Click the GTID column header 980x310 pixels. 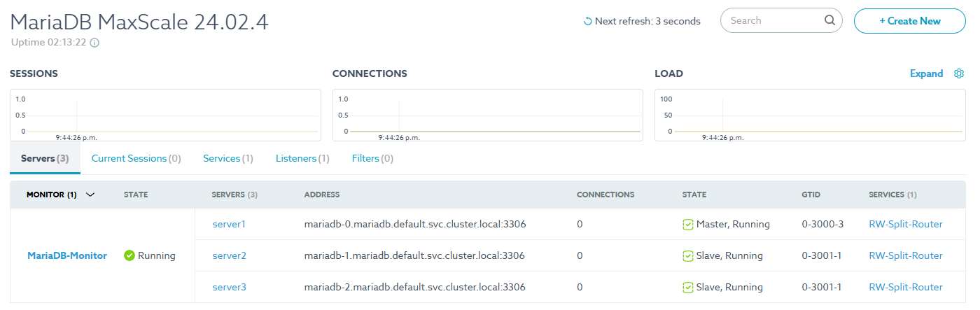point(811,195)
